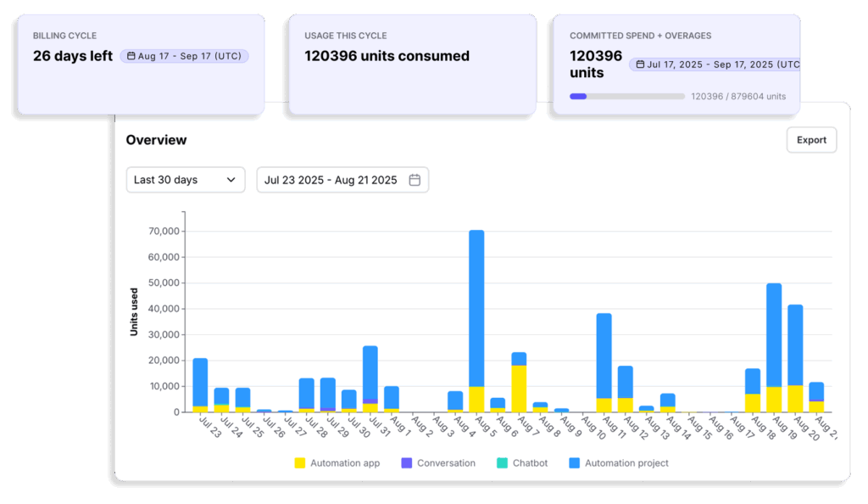Click the chevron on the Last 30 days selector

click(x=231, y=179)
